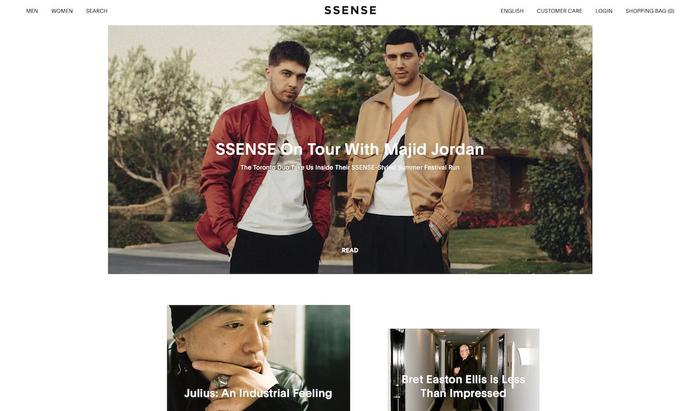The image size is (700, 411).
Task: Click the Toronto Duo subtitle text
Action: tap(350, 167)
